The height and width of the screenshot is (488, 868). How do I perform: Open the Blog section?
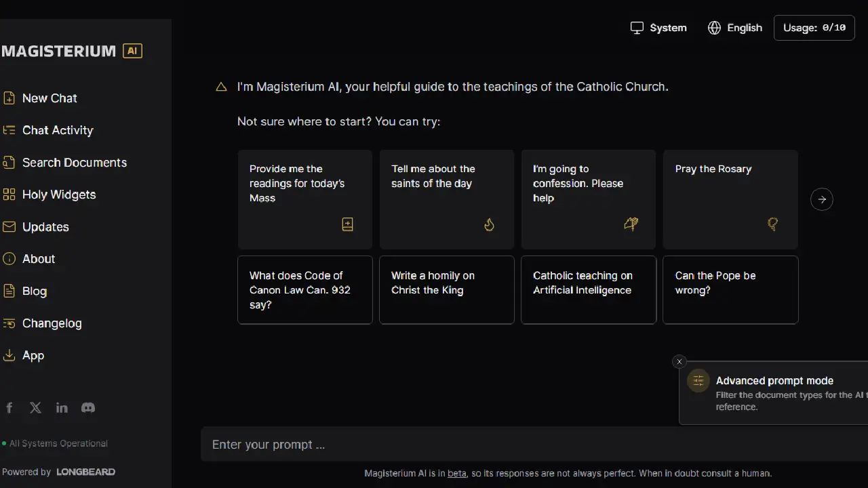click(x=34, y=291)
